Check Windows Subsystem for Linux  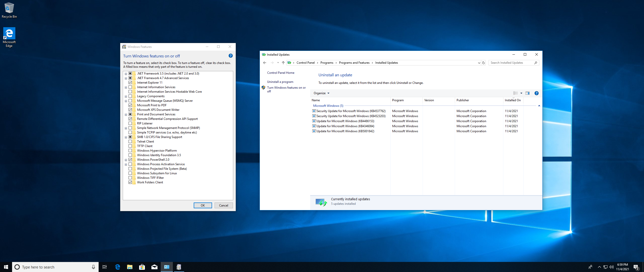(x=130, y=173)
